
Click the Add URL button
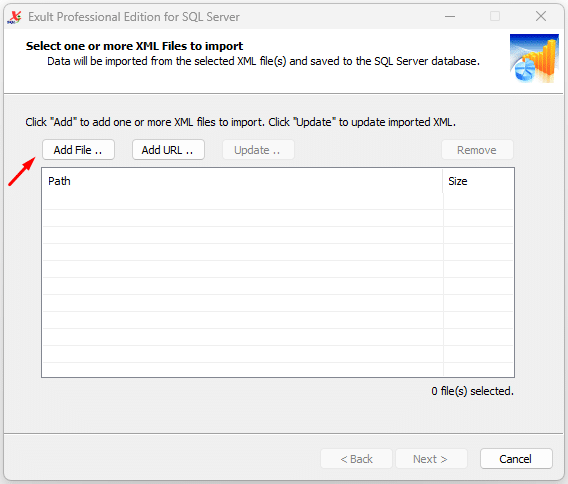click(168, 150)
